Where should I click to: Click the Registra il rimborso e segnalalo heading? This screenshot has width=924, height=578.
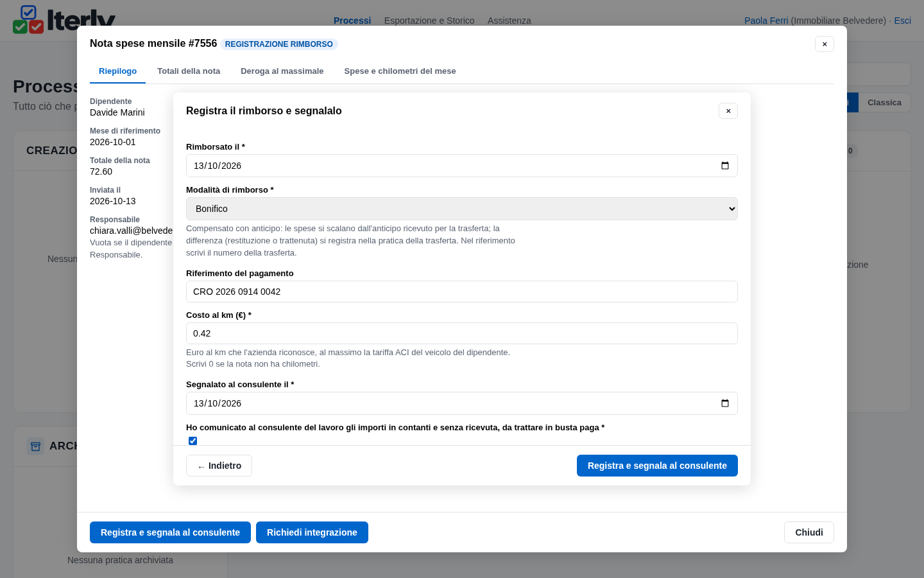point(264,111)
